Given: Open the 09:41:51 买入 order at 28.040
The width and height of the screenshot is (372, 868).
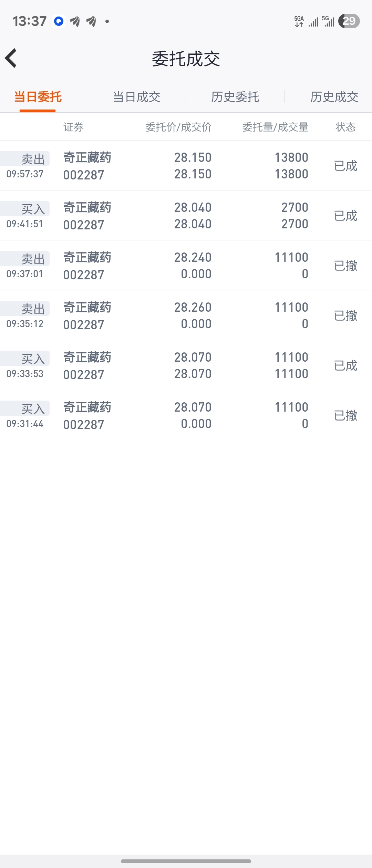Looking at the screenshot, I should click(186, 216).
